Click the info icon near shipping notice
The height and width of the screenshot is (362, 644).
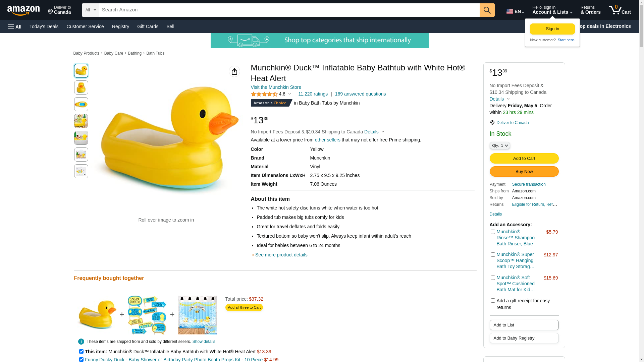pos(81,342)
